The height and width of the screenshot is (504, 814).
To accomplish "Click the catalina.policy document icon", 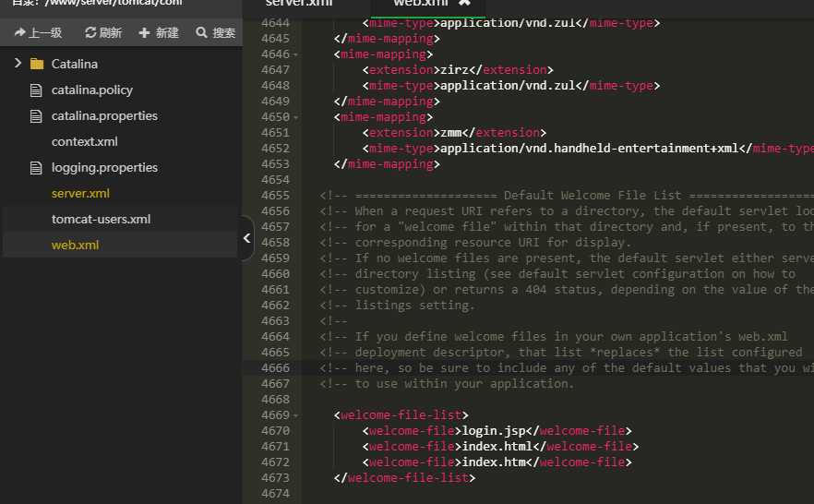I will click(36, 90).
